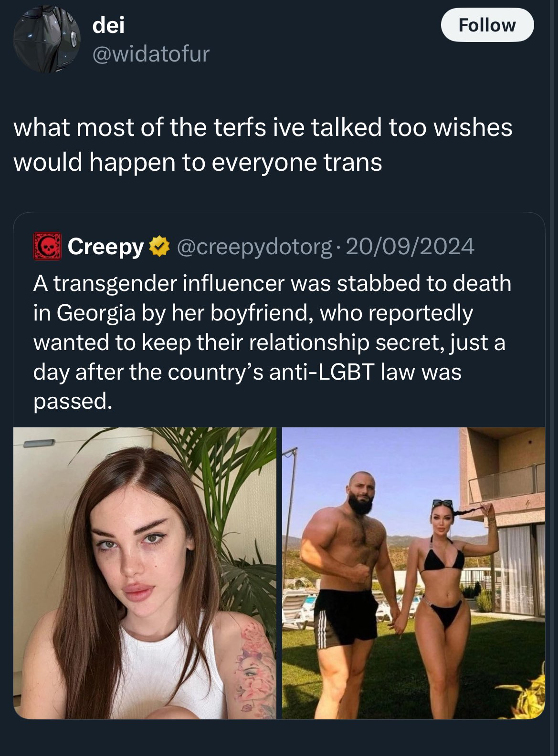Open the dei display name
The height and width of the screenshot is (756, 558).
[x=108, y=24]
